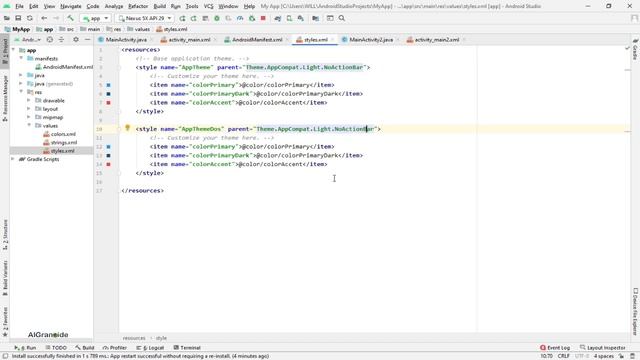Open the Event Log
This screenshot has height=360, width=640.
tap(555, 348)
